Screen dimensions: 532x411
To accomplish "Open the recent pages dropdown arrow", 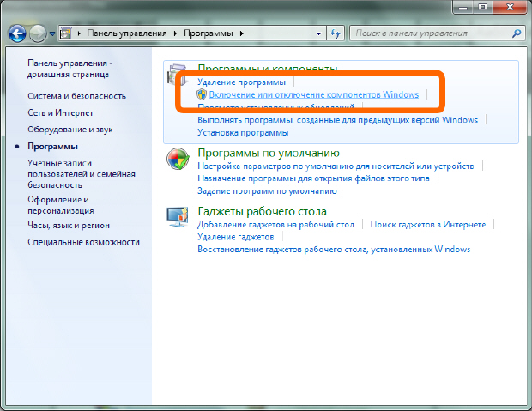I will tap(51, 33).
